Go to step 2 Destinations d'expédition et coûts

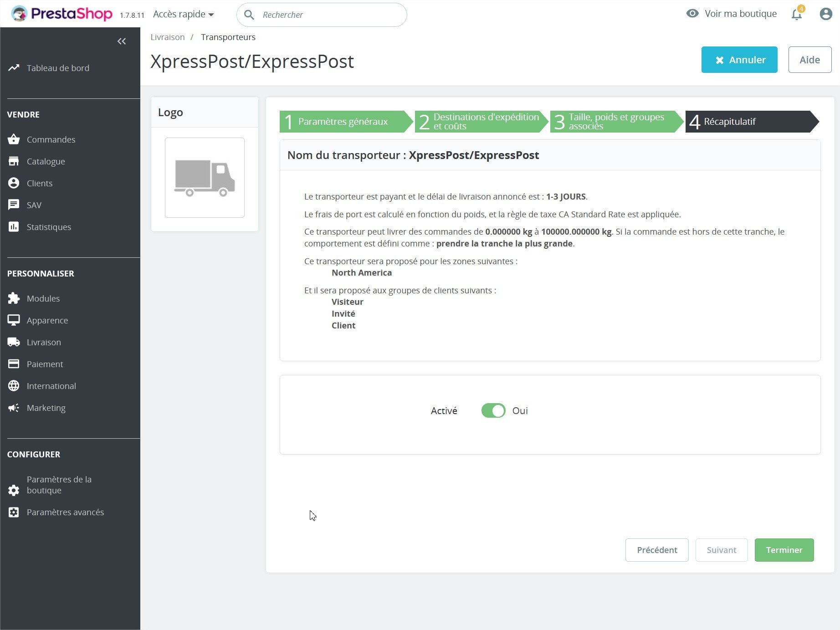pos(481,122)
